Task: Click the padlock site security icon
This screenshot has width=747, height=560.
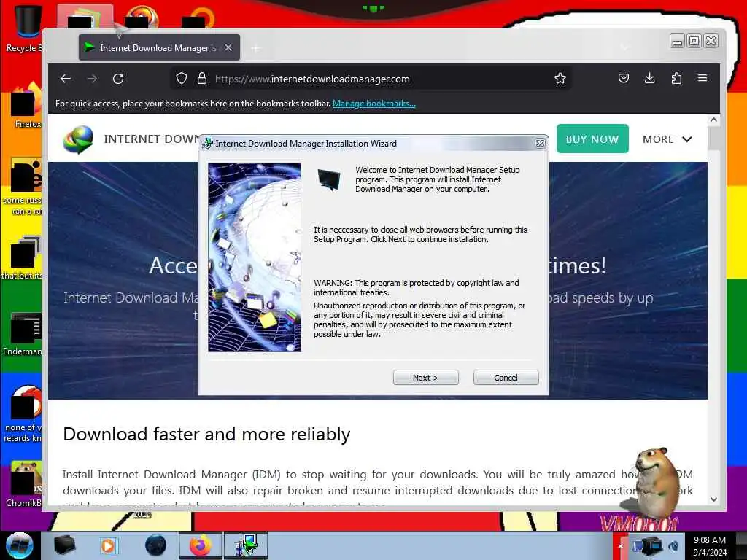Action: [202, 78]
